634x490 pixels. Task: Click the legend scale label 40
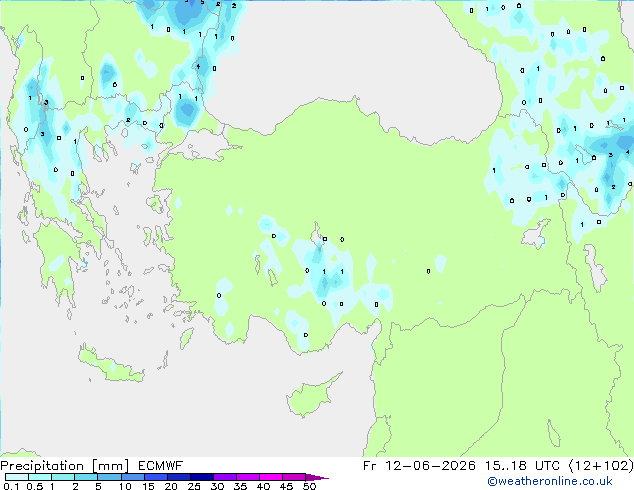264,486
